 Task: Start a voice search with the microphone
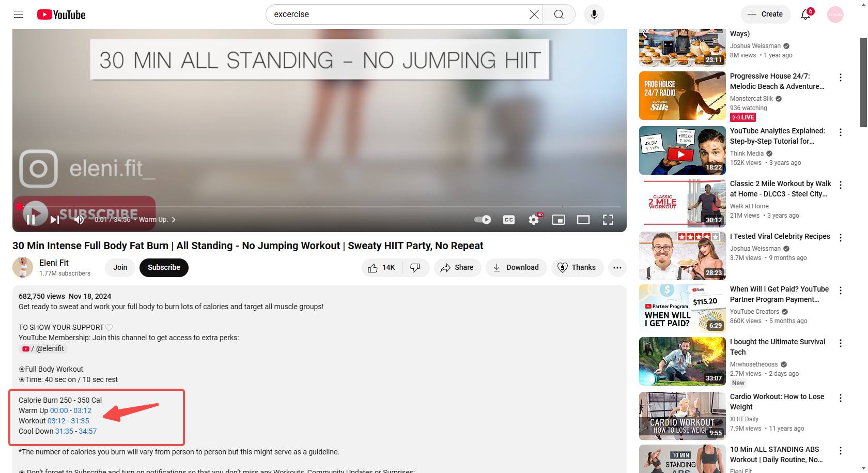(594, 14)
